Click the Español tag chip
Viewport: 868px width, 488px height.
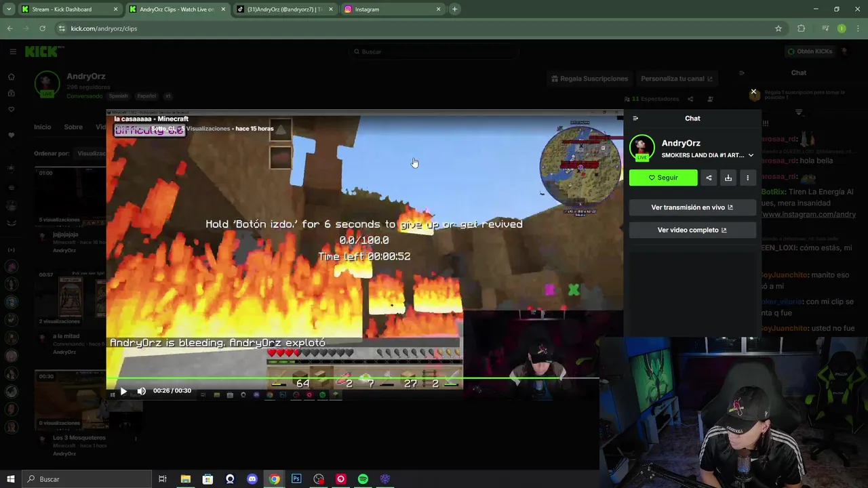point(146,96)
